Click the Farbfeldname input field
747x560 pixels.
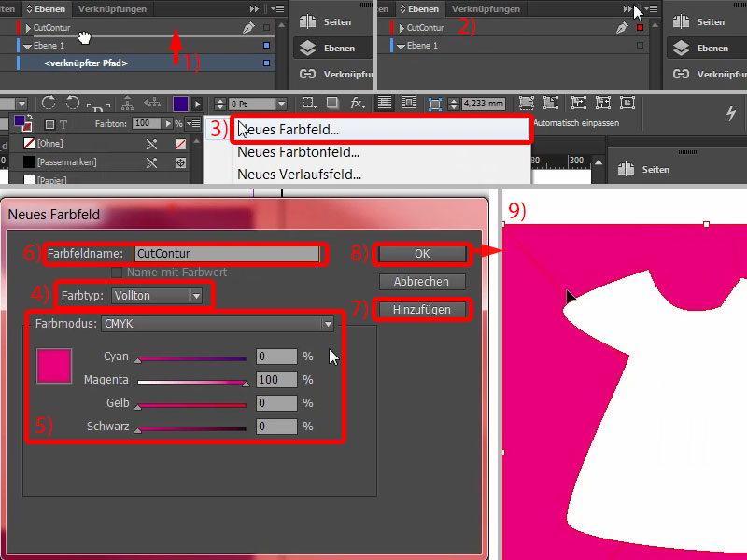(x=227, y=254)
